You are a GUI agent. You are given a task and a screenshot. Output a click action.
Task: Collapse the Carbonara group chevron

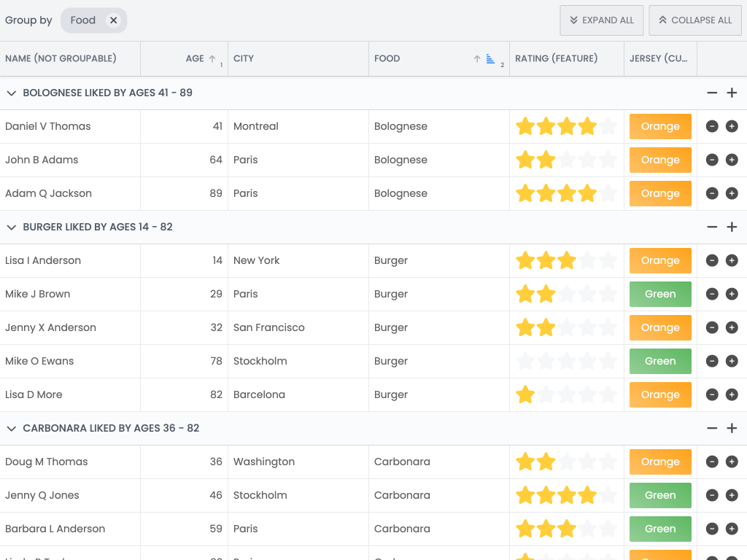point(12,429)
